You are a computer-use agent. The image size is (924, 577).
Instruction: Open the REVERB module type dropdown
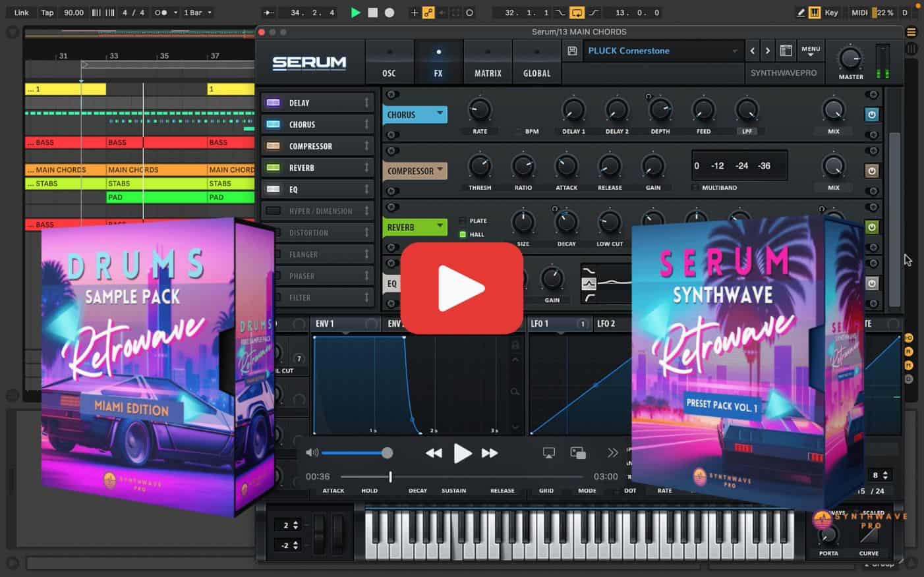tap(415, 227)
